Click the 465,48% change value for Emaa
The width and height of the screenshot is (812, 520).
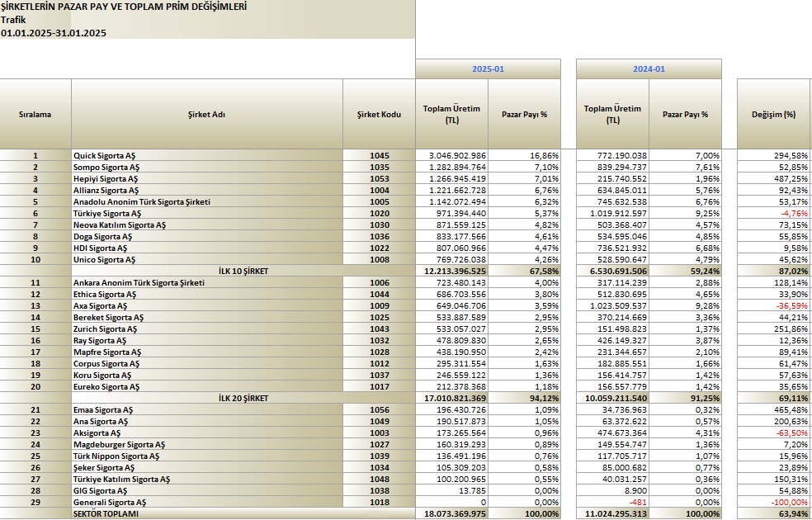[x=774, y=409]
